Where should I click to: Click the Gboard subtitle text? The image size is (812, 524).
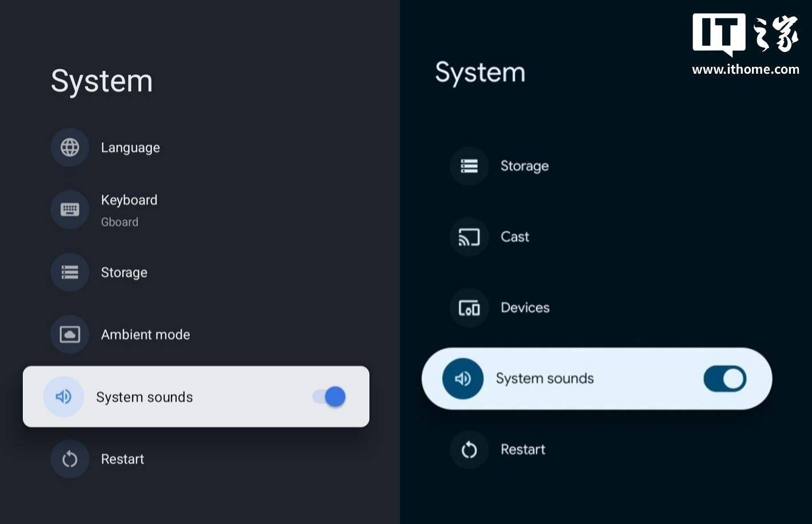click(x=119, y=222)
